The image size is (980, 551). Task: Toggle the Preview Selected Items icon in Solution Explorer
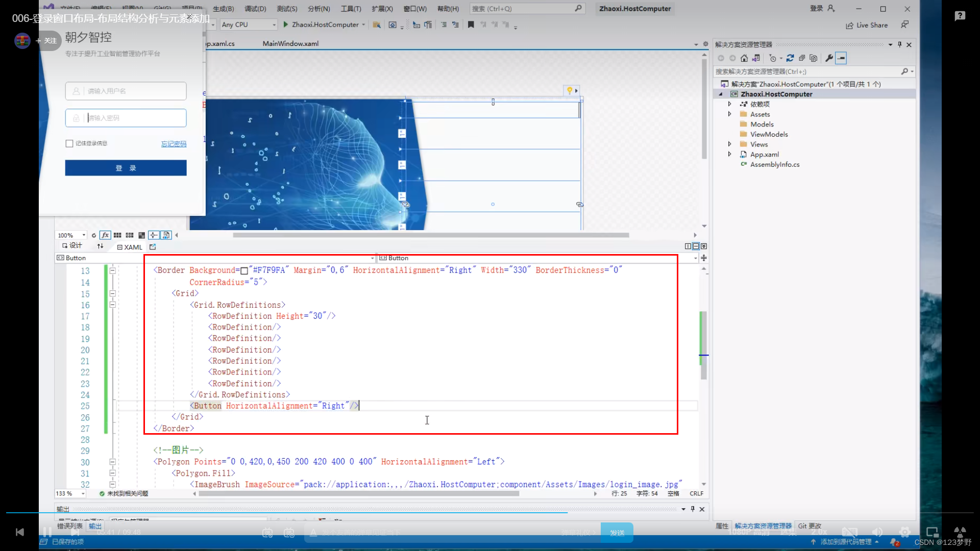tap(841, 58)
